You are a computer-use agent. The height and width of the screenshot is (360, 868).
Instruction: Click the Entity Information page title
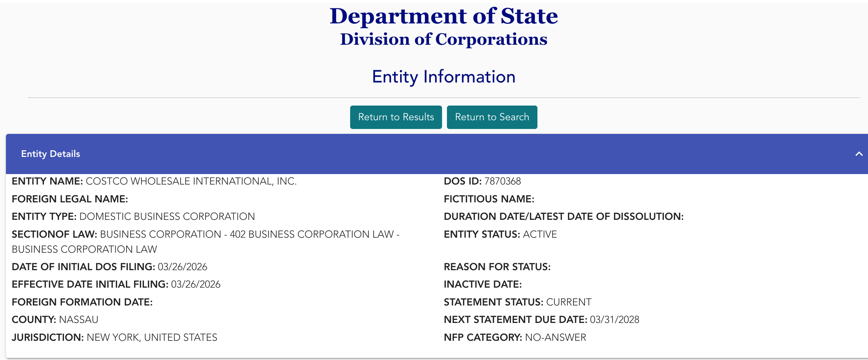click(444, 77)
